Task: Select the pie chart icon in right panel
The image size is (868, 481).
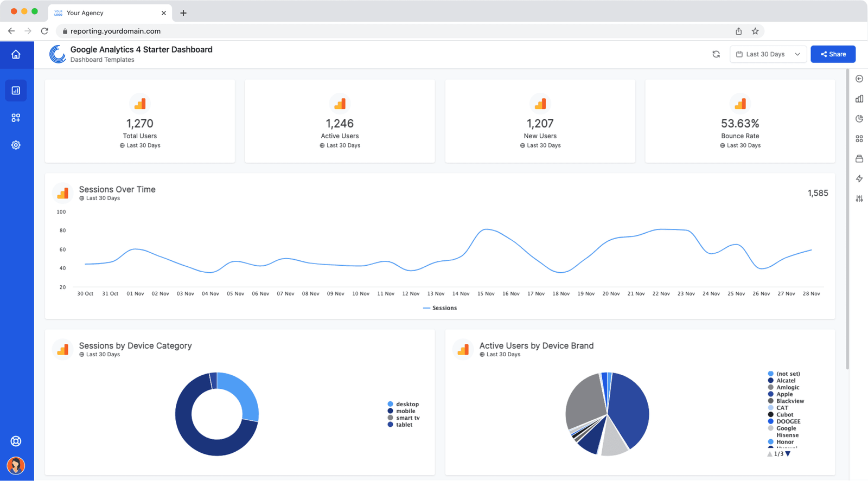Action: click(x=859, y=119)
